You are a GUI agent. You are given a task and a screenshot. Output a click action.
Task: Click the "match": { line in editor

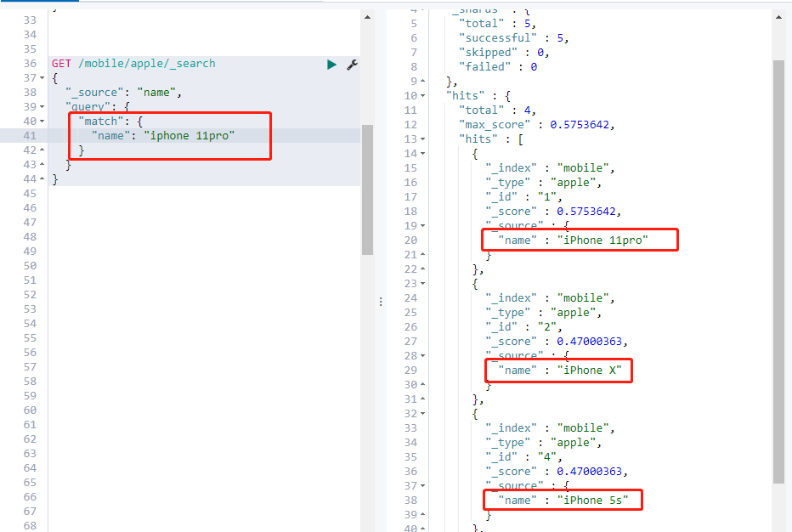coord(110,122)
